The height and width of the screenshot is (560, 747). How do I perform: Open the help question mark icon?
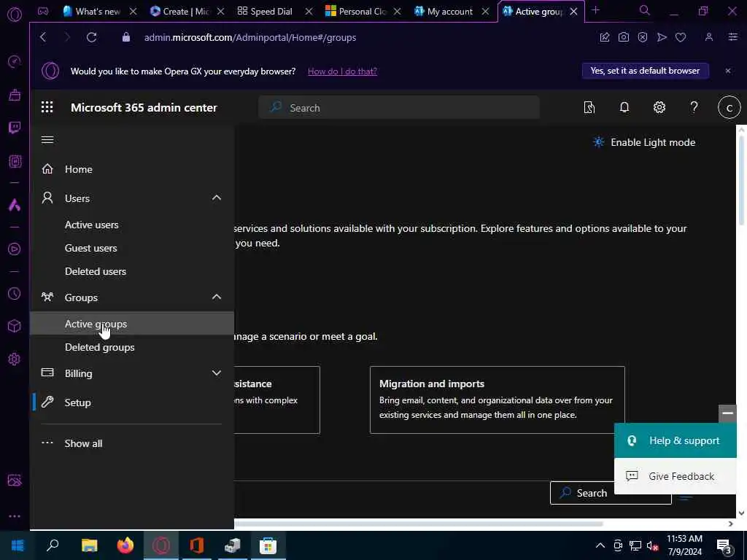[694, 107]
